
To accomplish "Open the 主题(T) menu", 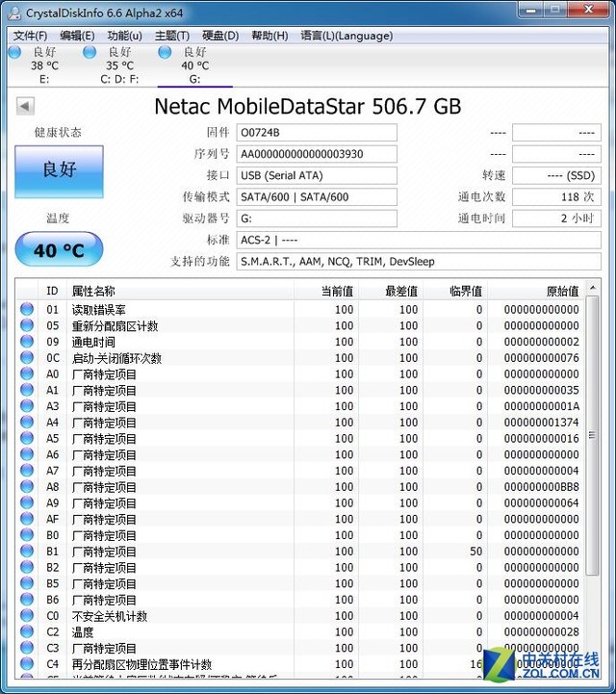I will (x=172, y=36).
